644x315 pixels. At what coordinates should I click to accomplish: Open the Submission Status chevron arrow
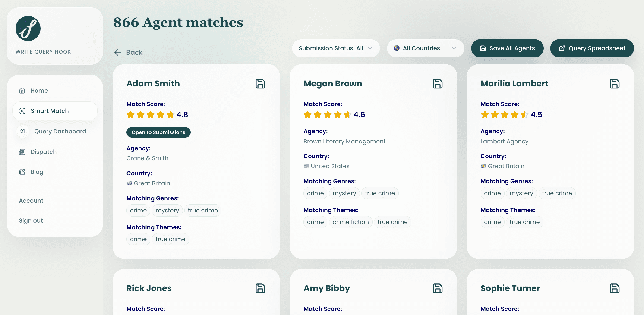(x=370, y=48)
